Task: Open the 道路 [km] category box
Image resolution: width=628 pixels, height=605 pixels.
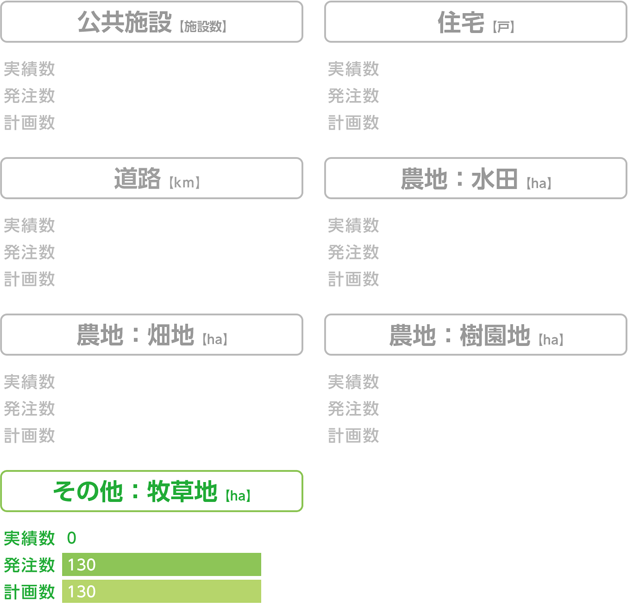Action: coord(152,178)
